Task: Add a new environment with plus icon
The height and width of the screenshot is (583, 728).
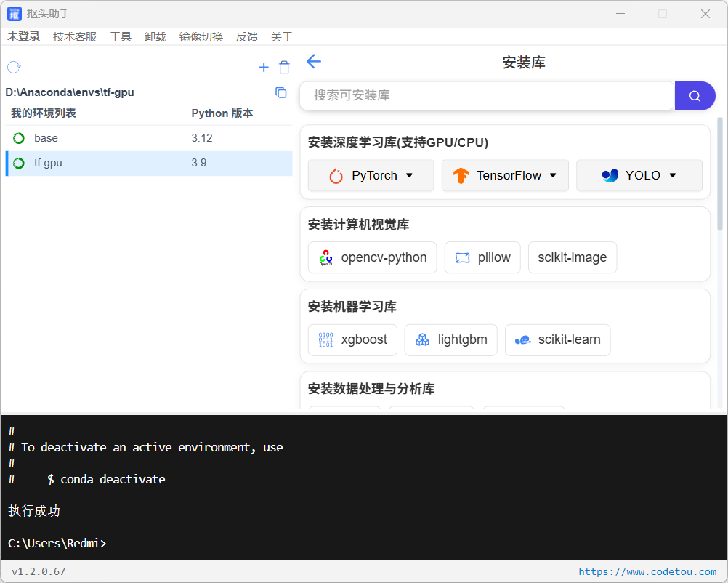Action: pos(264,68)
